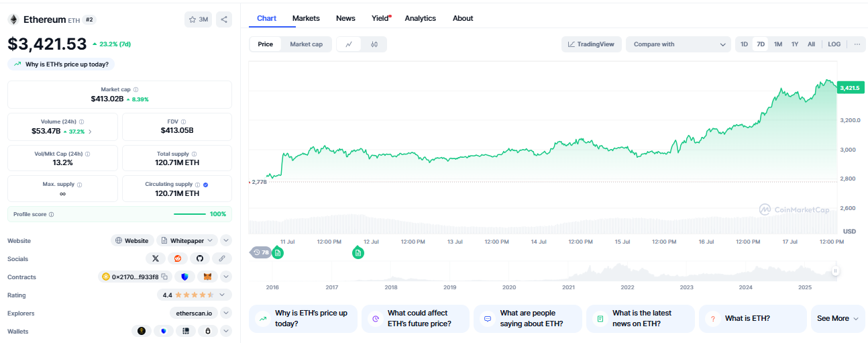Screen dimensions: 868x343
Task: Switch to the Analytics tab
Action: pos(420,18)
